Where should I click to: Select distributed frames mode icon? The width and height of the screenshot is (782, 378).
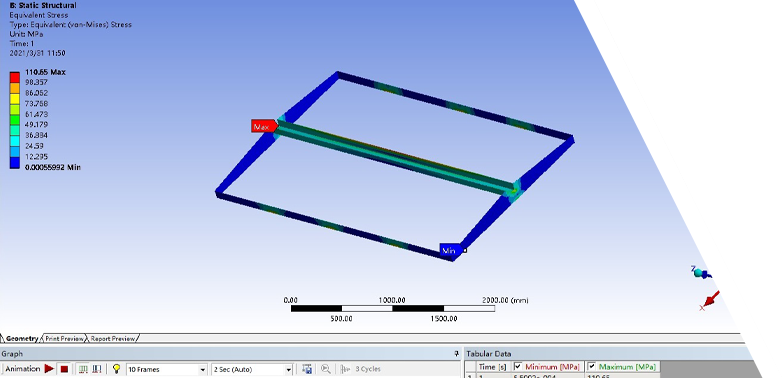(x=84, y=369)
